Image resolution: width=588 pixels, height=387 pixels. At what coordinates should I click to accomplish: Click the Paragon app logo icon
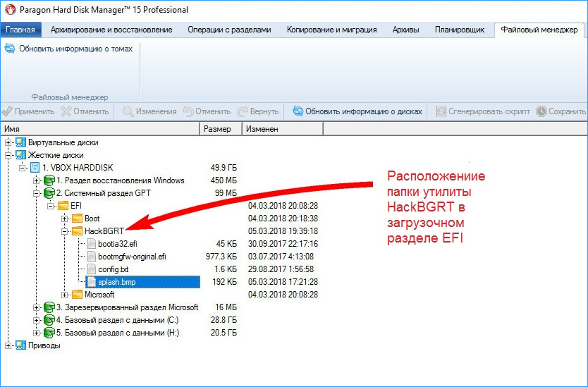tap(10, 9)
